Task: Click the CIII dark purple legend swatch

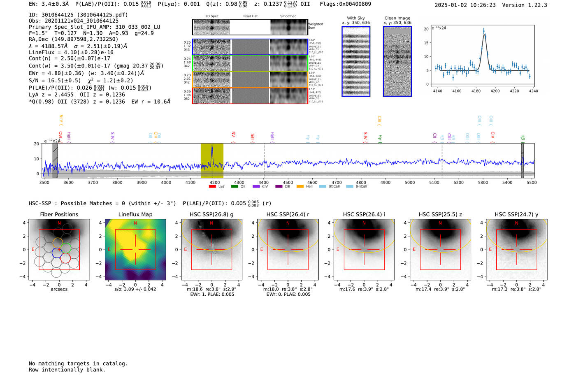Action: coord(279,186)
